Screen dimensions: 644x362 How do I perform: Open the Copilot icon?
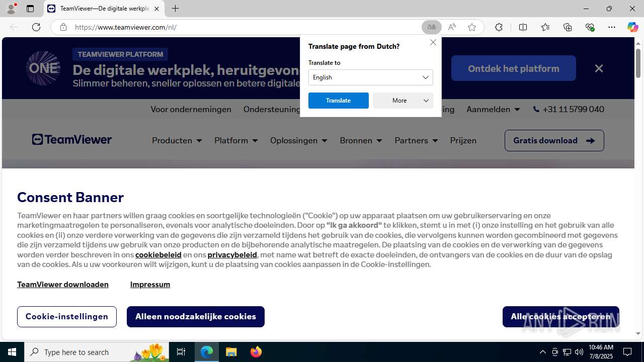point(632,27)
